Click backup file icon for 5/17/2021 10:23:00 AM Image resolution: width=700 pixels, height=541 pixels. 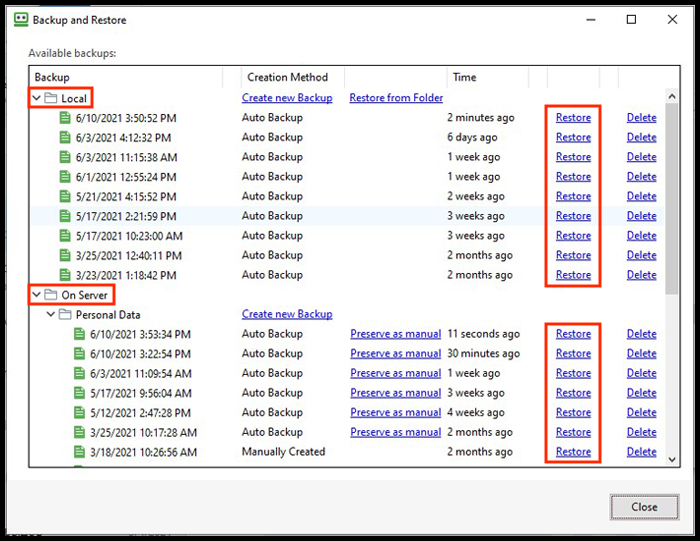65,236
